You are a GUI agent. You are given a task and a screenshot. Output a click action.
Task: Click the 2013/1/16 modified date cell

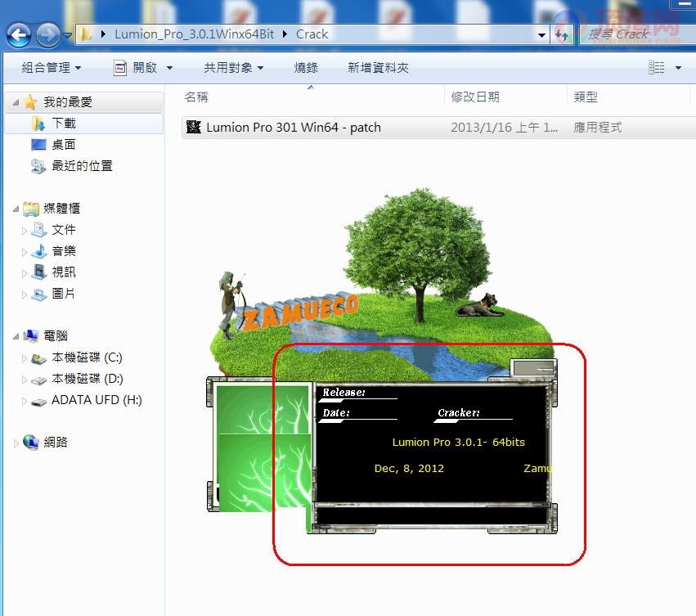coord(505,128)
